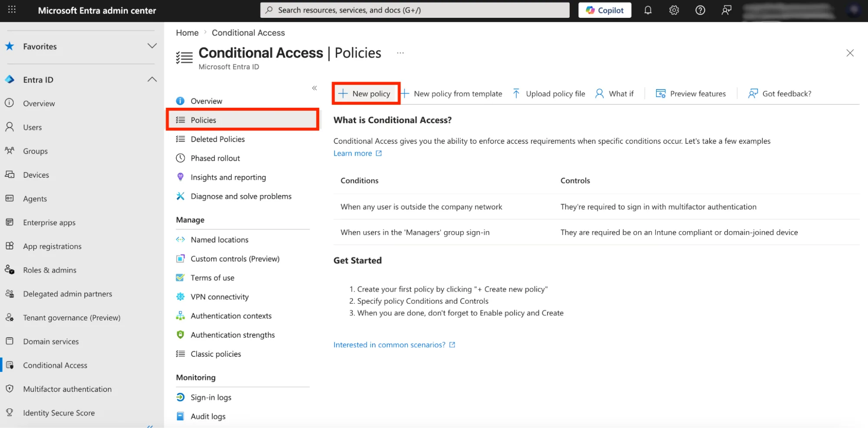Screen dimensions: 868x428
Task: Open Roles & admins in the sidebar
Action: (50, 270)
